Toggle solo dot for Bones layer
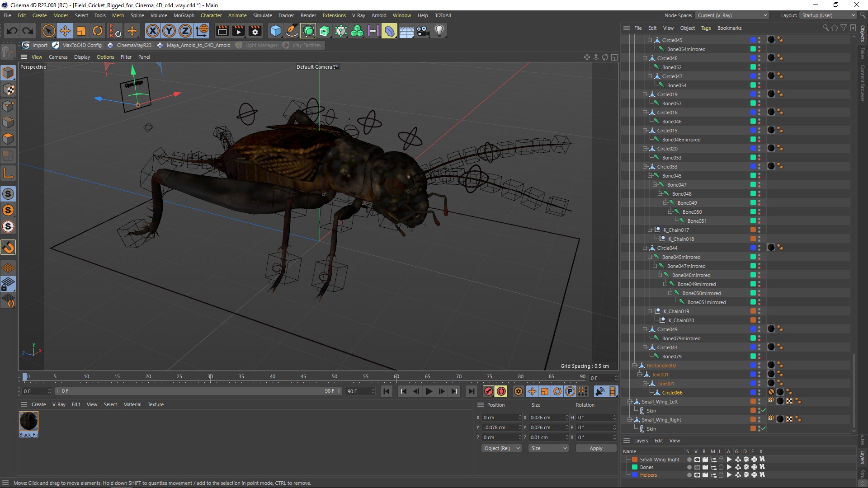Image resolution: width=868 pixels, height=488 pixels. [689, 467]
